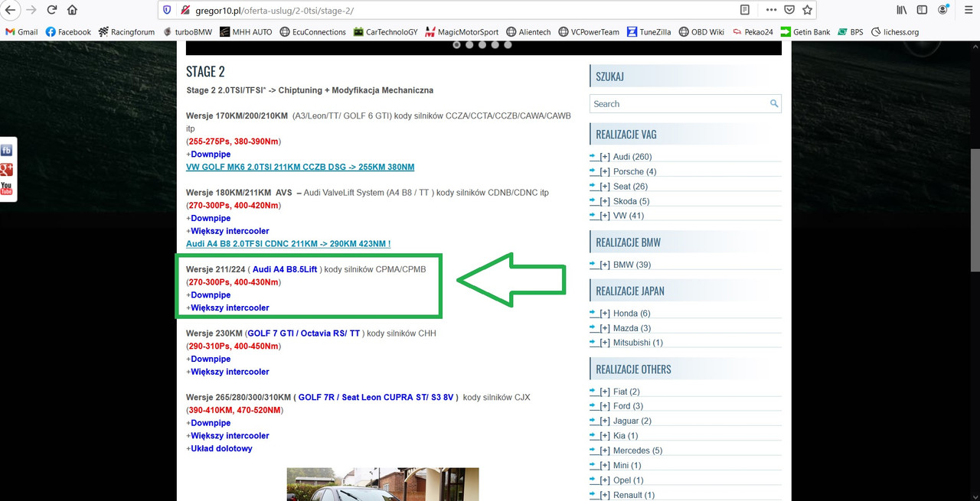Image resolution: width=980 pixels, height=501 pixels.
Task: Reload the current page
Action: tap(52, 10)
